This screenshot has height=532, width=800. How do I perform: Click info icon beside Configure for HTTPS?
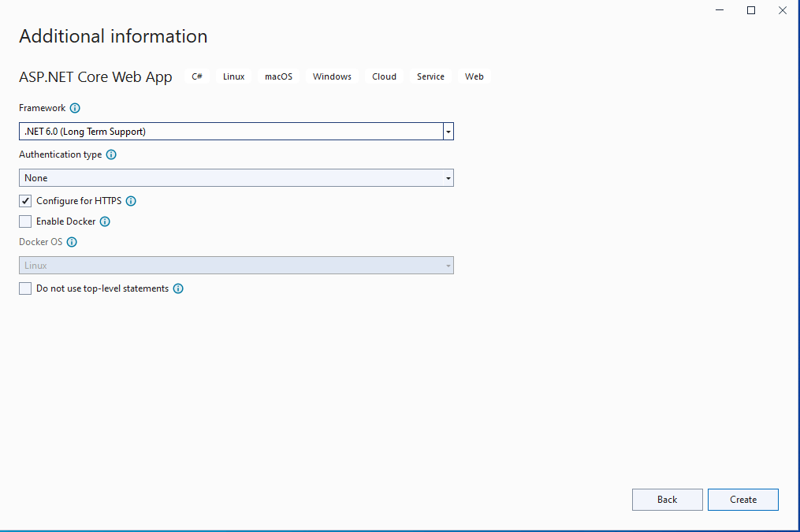(131, 201)
